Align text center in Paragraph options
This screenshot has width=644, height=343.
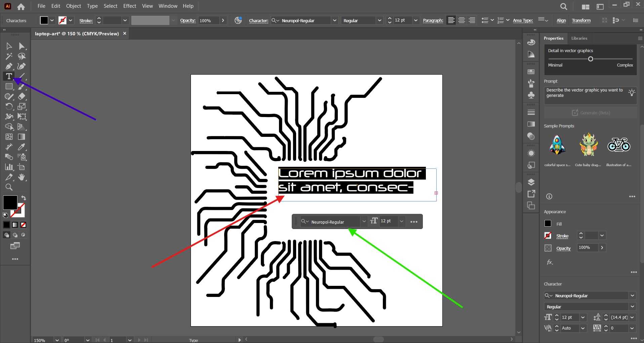[x=462, y=21]
